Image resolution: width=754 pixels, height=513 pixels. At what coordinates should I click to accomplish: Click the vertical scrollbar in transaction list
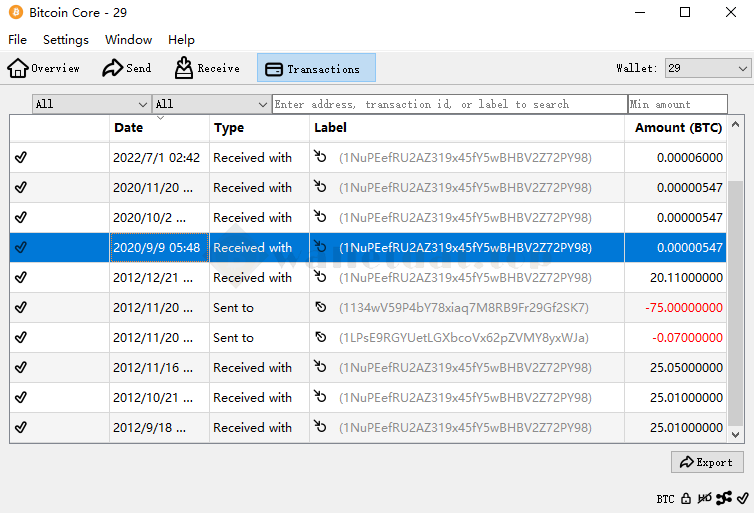click(x=737, y=300)
